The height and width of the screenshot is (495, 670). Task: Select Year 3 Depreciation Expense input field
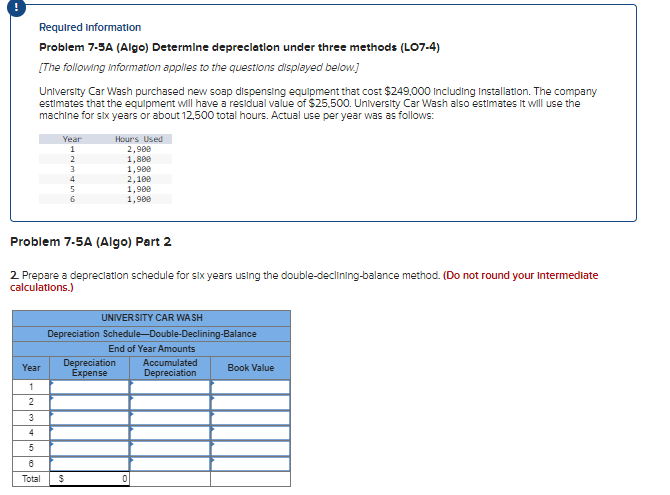(x=89, y=418)
